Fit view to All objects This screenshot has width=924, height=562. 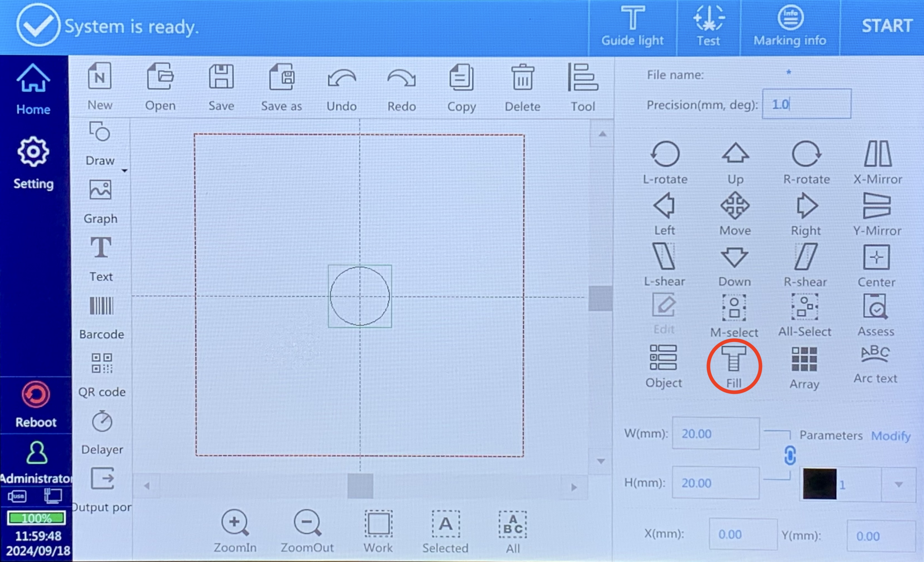point(513,532)
